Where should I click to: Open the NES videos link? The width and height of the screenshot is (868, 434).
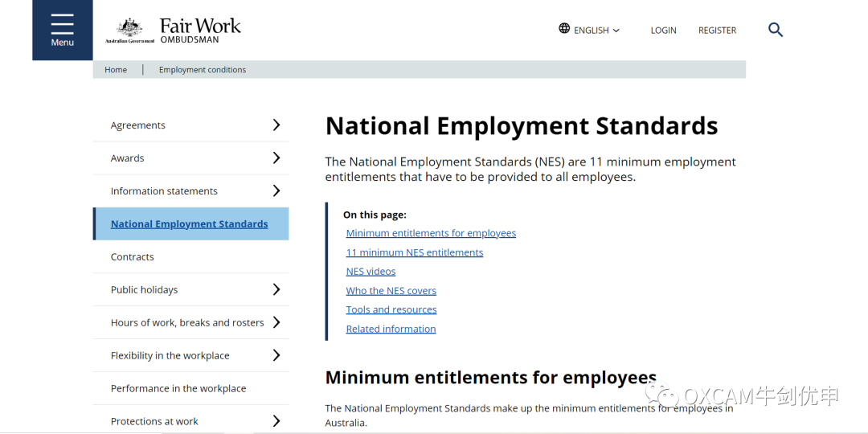371,272
